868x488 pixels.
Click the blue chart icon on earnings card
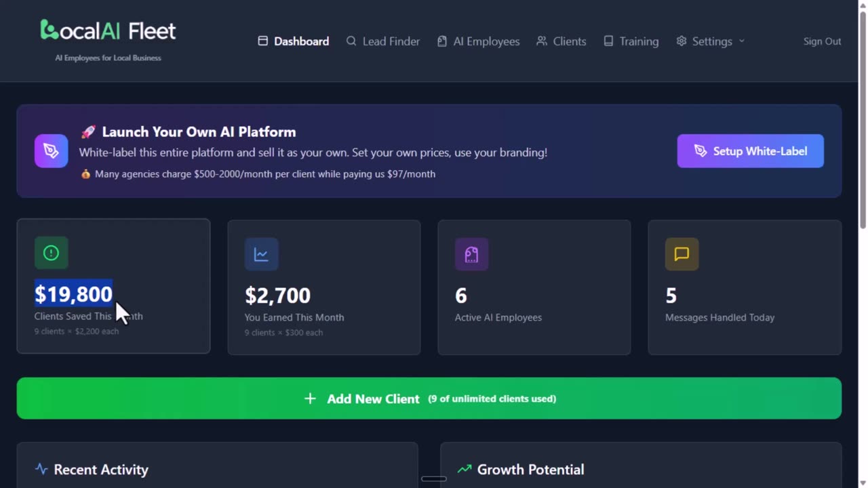point(262,254)
